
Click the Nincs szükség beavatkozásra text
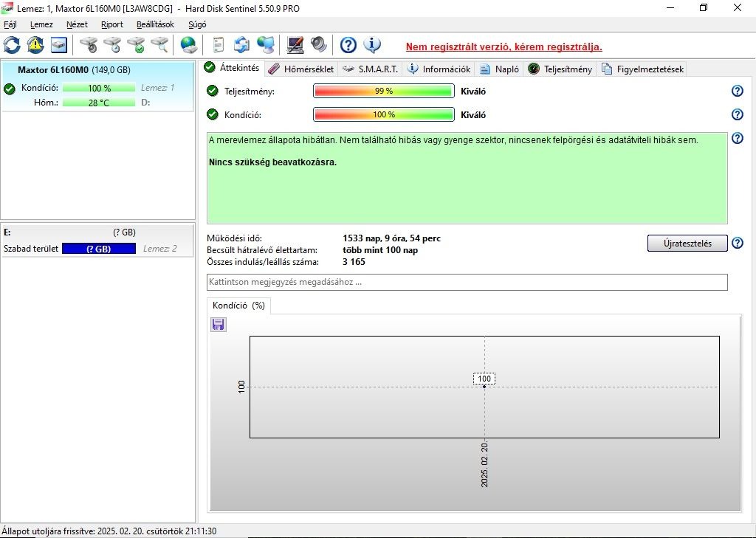(x=273, y=162)
